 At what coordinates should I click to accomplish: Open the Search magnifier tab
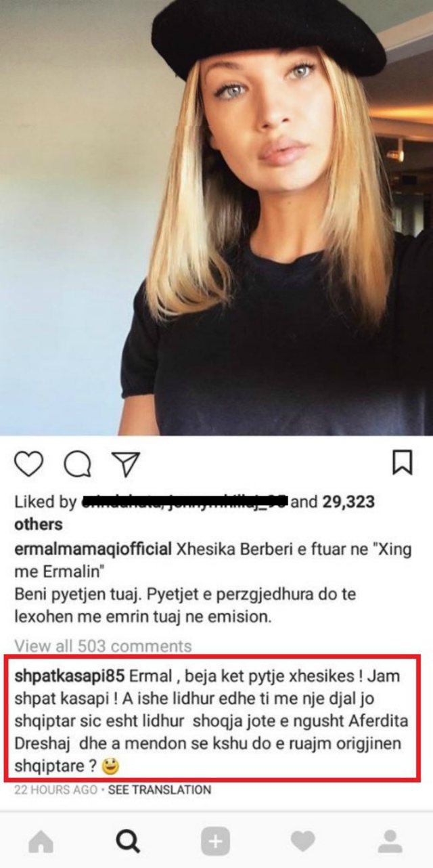[x=127, y=842]
